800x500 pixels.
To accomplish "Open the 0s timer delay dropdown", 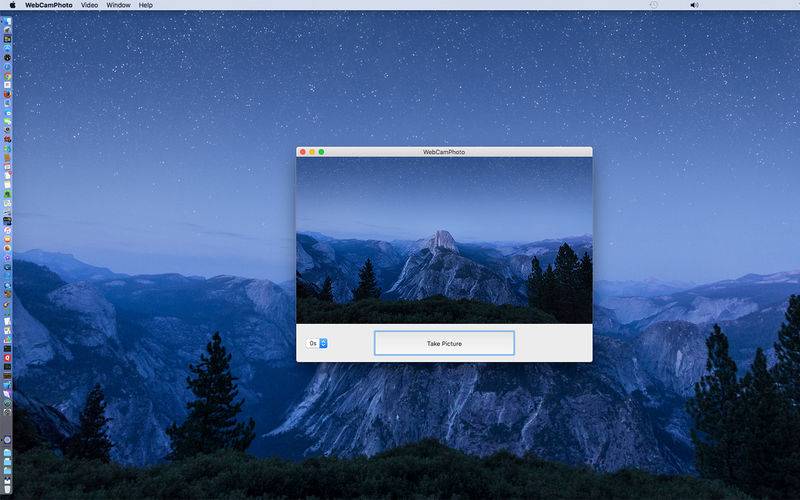I will (317, 343).
